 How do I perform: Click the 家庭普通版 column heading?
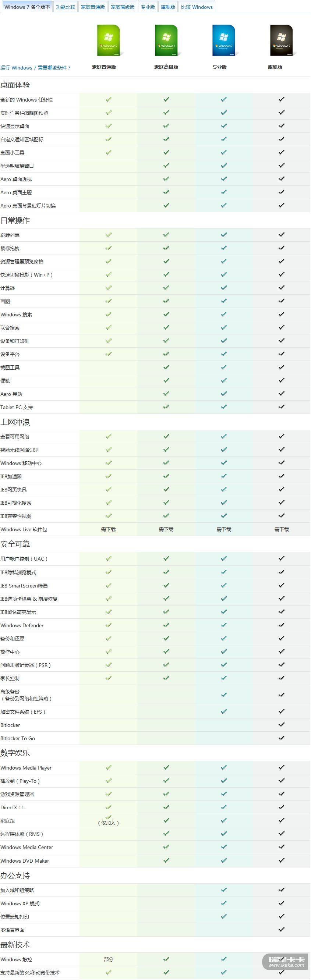click(x=104, y=67)
